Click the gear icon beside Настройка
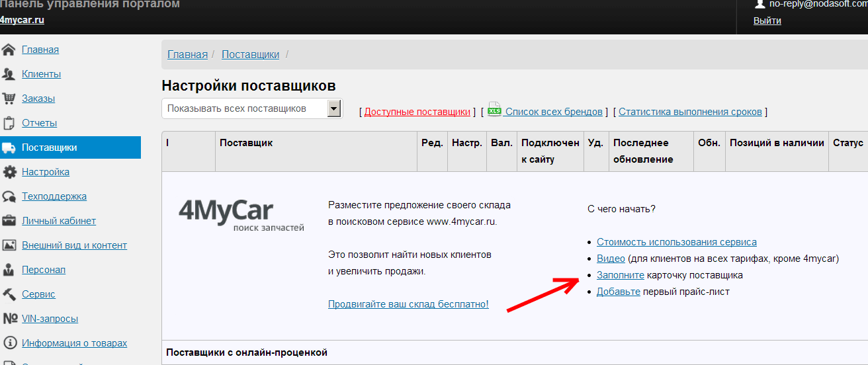Image resolution: width=868 pixels, height=365 pixels. pos(9,172)
